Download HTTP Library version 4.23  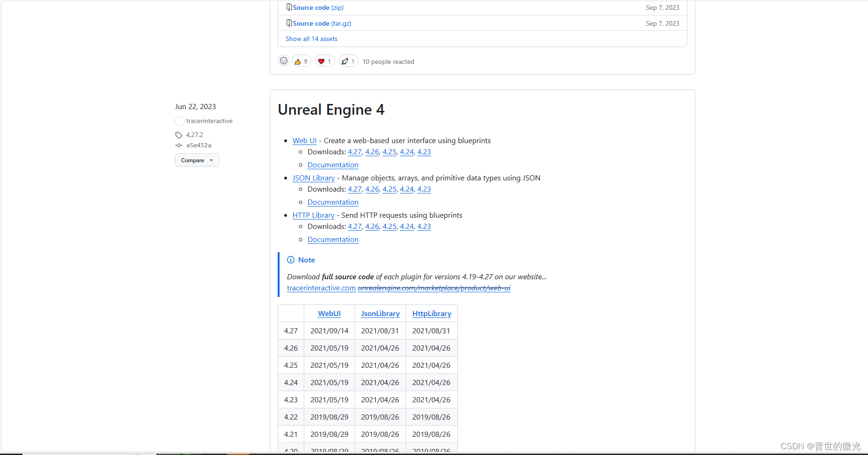click(424, 226)
